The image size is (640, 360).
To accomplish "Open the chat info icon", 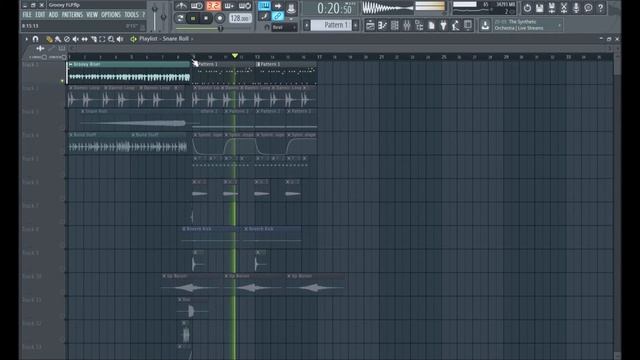I will (588, 8).
